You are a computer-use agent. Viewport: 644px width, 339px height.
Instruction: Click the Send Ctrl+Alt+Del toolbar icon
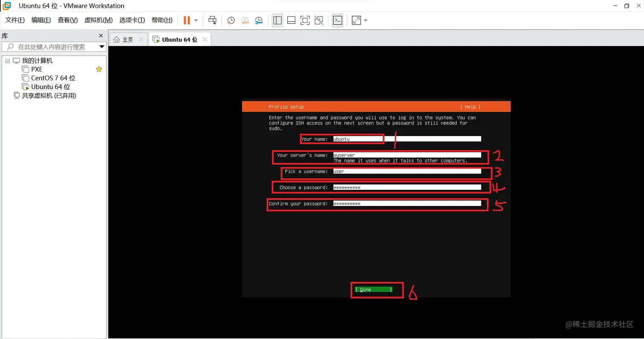[212, 20]
